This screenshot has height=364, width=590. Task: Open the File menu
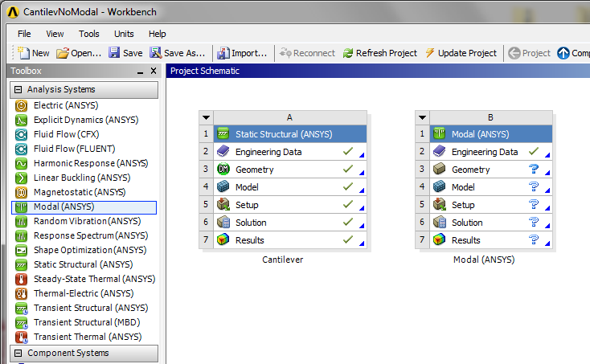[24, 34]
